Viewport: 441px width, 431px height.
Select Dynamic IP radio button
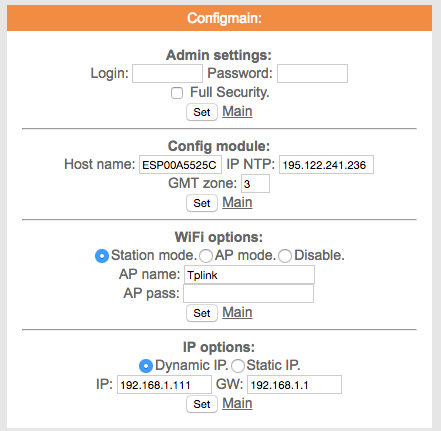pos(146,366)
